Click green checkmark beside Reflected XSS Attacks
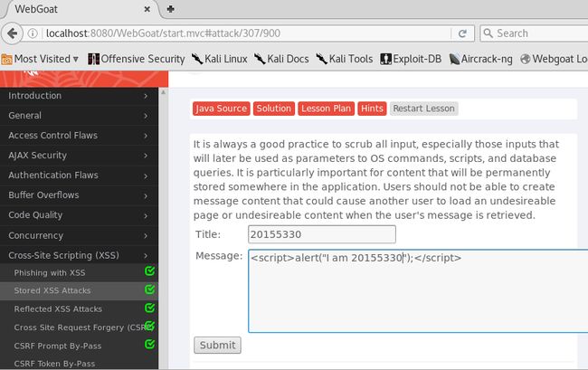This screenshot has width=588, height=370. point(149,308)
